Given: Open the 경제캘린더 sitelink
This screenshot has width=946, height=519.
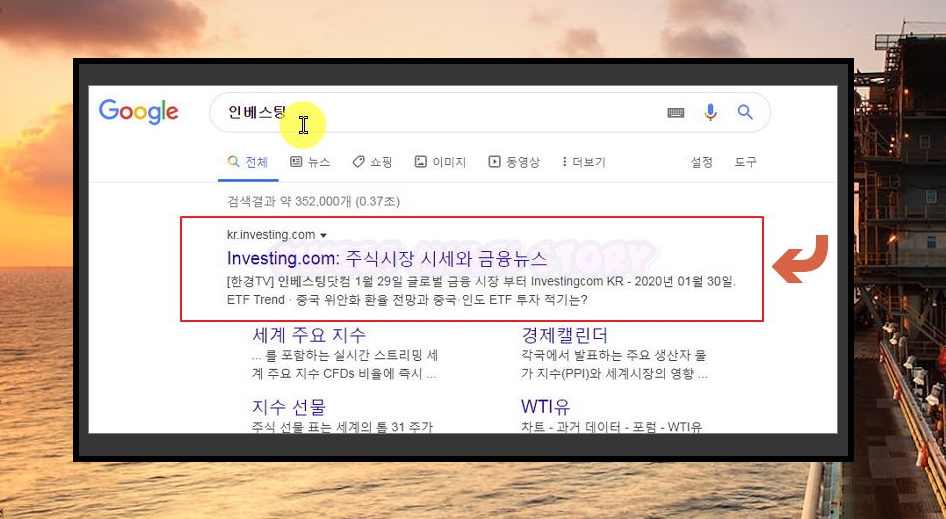Looking at the screenshot, I should [564, 335].
